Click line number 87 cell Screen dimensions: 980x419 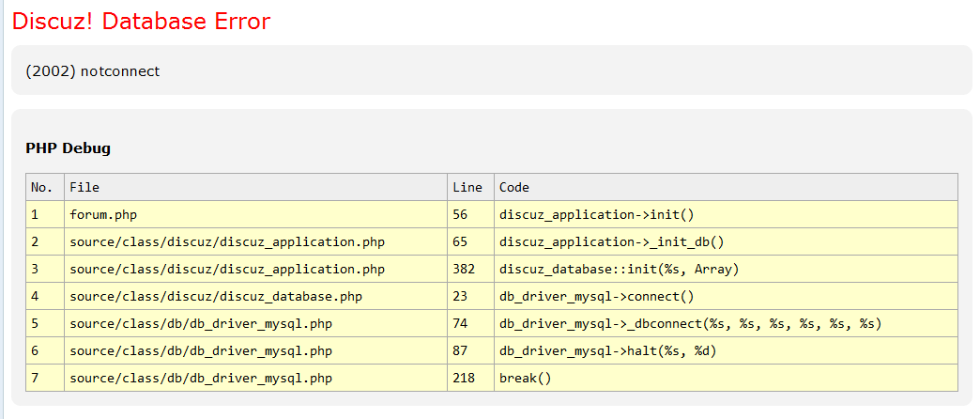click(470, 350)
